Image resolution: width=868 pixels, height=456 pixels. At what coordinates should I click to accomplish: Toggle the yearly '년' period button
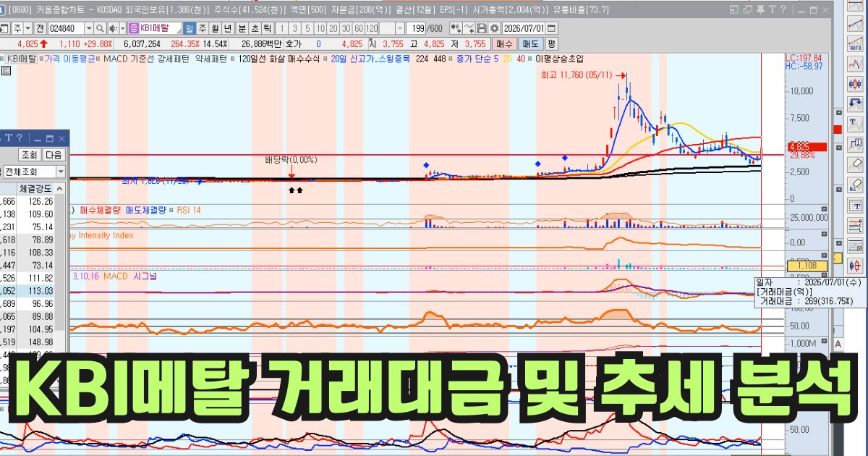(227, 28)
